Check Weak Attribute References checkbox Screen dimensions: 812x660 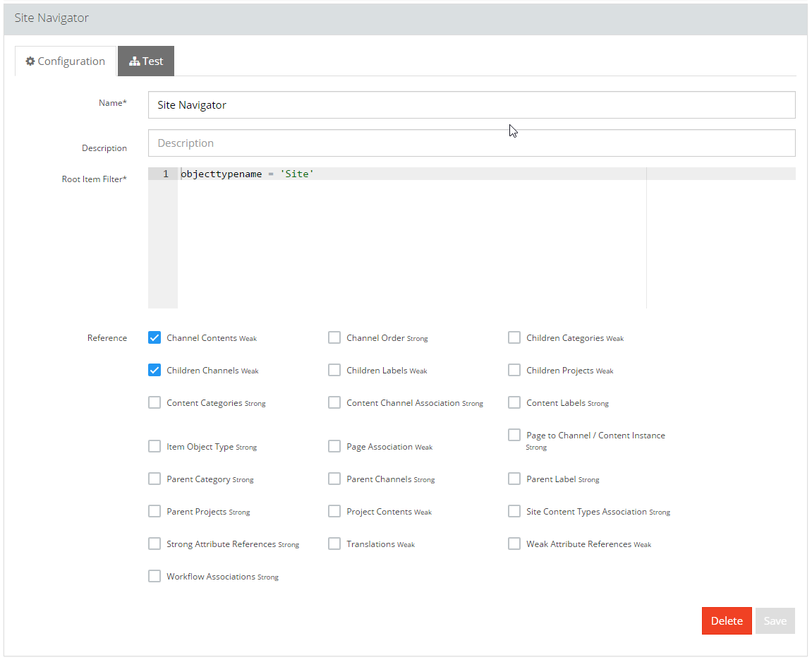514,544
